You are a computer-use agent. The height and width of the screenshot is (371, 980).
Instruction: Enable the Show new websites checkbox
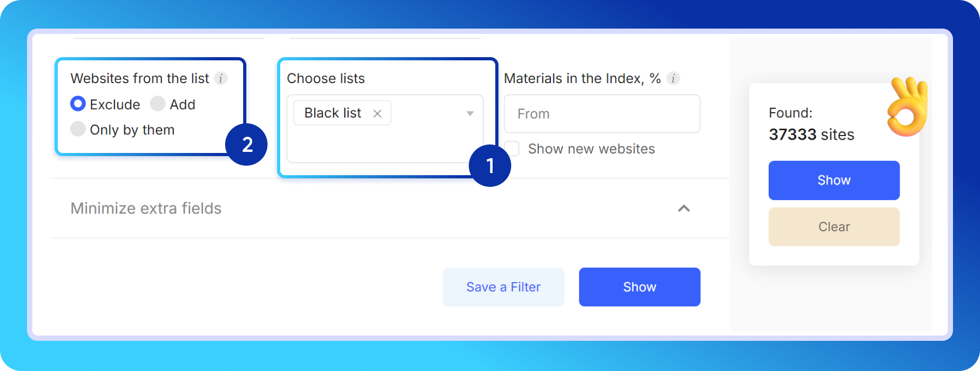point(512,149)
